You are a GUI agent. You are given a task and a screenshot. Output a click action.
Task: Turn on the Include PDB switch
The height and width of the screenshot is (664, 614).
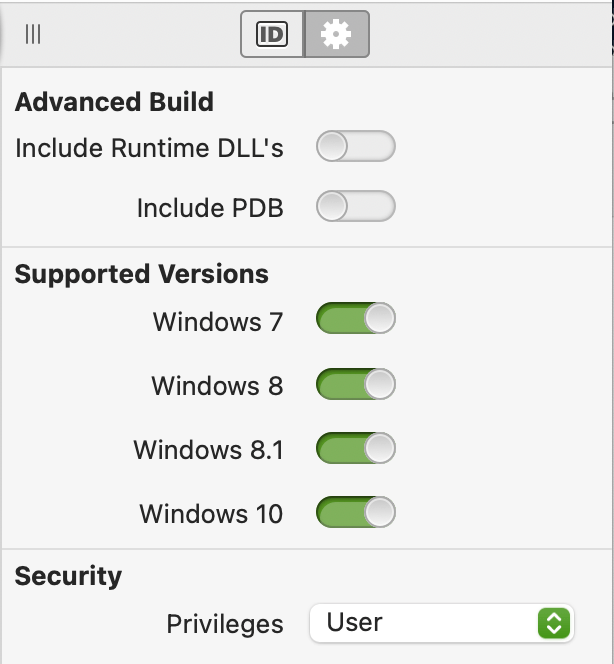point(356,206)
